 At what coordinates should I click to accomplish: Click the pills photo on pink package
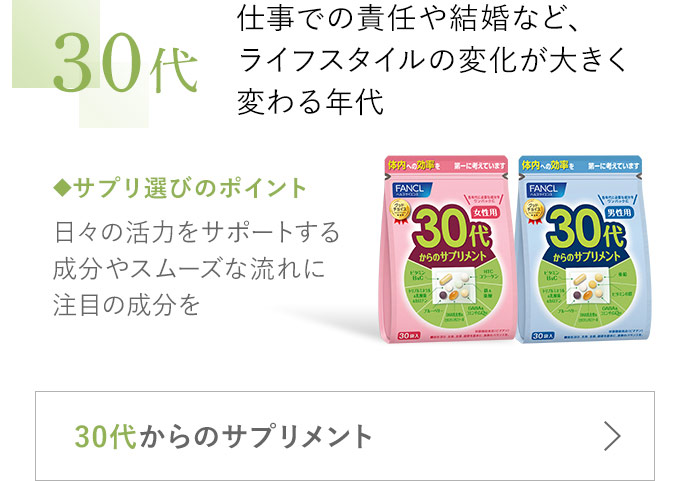[x=452, y=287]
